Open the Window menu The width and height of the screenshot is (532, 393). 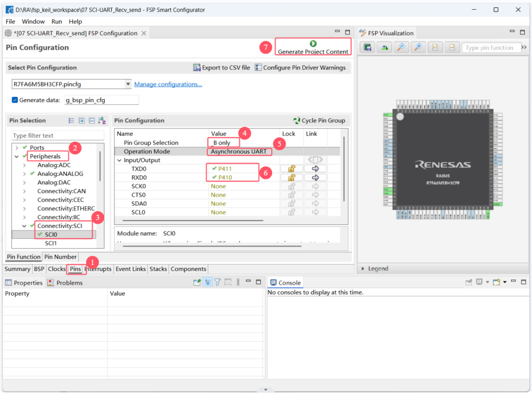(x=33, y=21)
